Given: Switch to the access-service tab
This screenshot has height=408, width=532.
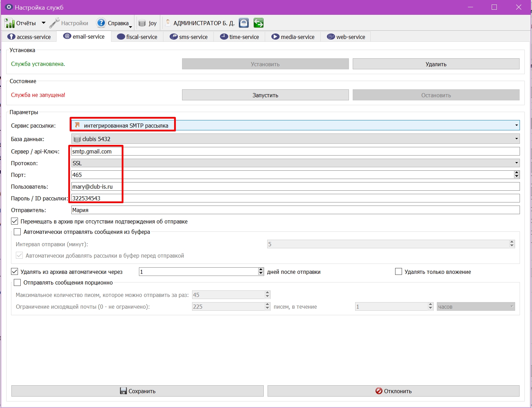Looking at the screenshot, I should coord(29,37).
